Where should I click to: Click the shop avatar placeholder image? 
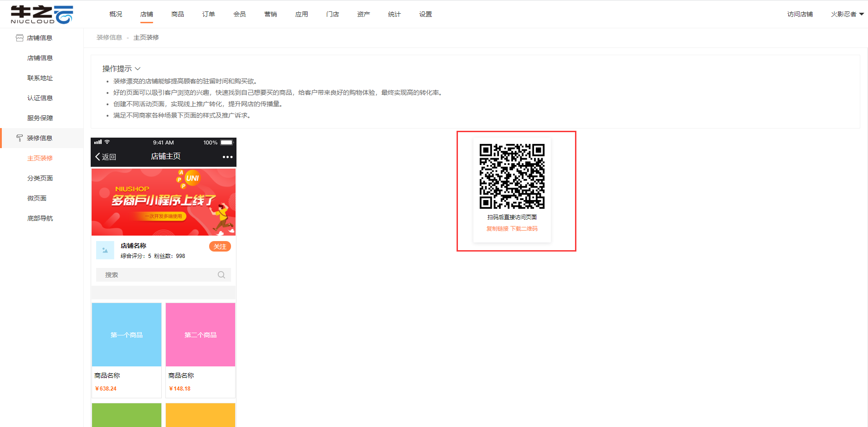(x=105, y=250)
